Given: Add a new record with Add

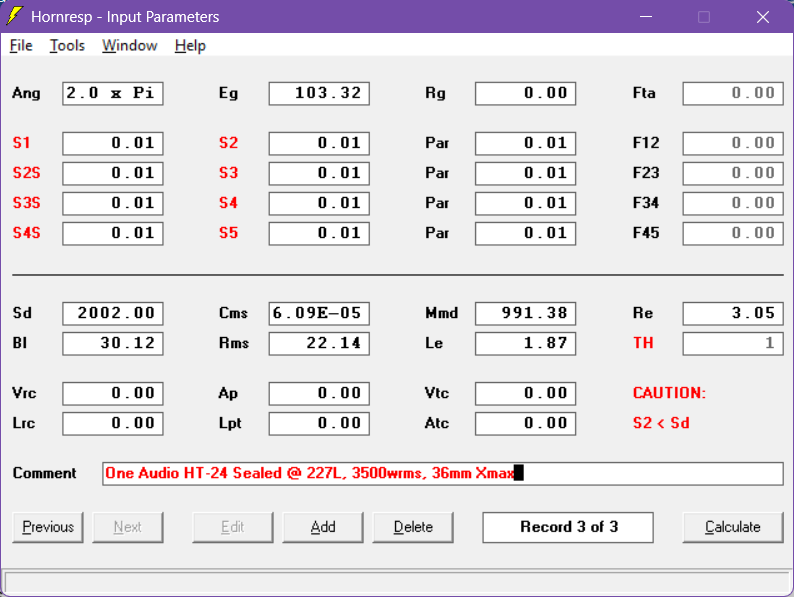Looking at the screenshot, I should [323, 527].
